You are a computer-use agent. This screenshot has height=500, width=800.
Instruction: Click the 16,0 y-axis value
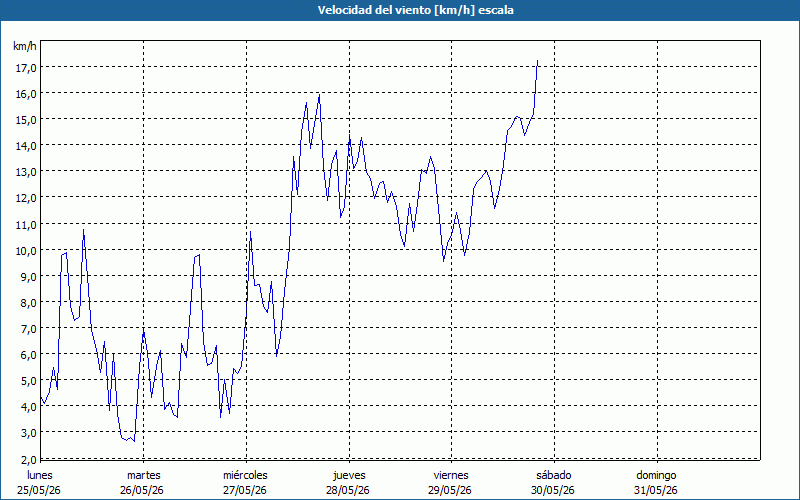click(26, 94)
